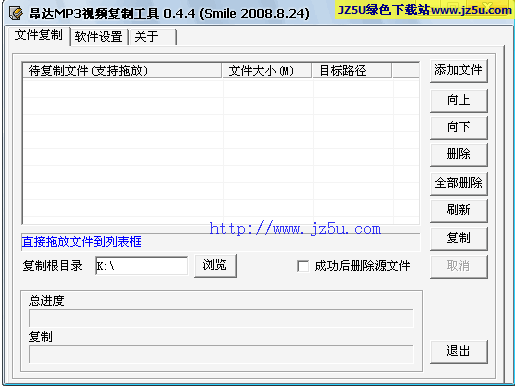Viewport: 515px width, 387px height.
Task: Move selected file down with 向下
Action: coord(459,127)
